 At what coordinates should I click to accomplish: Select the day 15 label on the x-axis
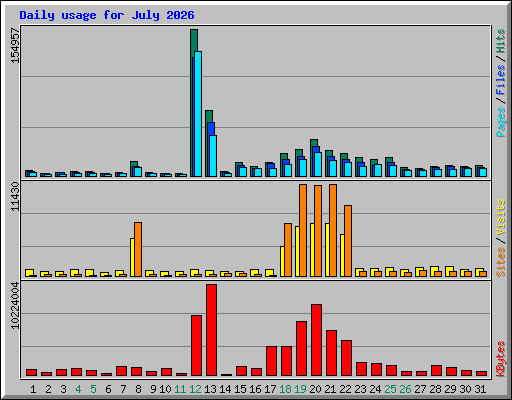(x=240, y=389)
